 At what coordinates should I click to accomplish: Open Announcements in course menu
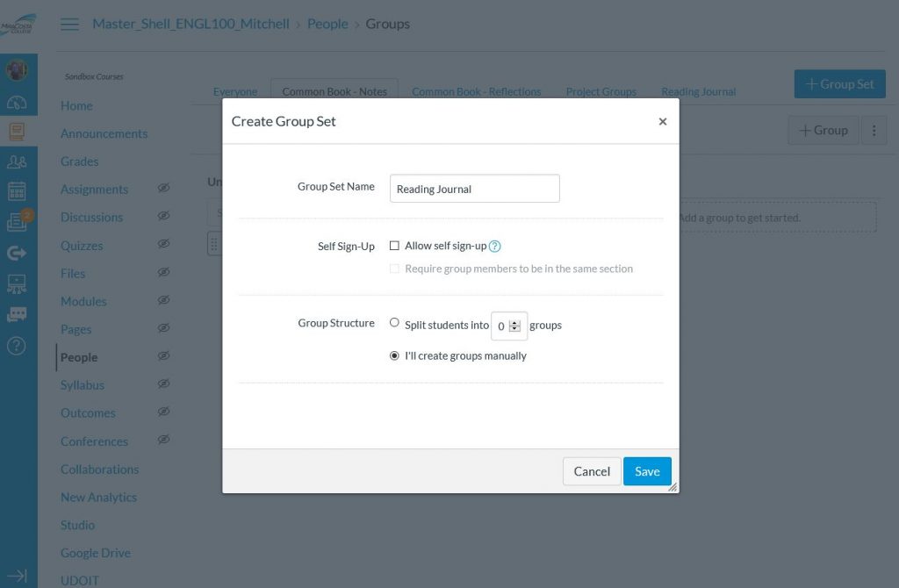[104, 133]
